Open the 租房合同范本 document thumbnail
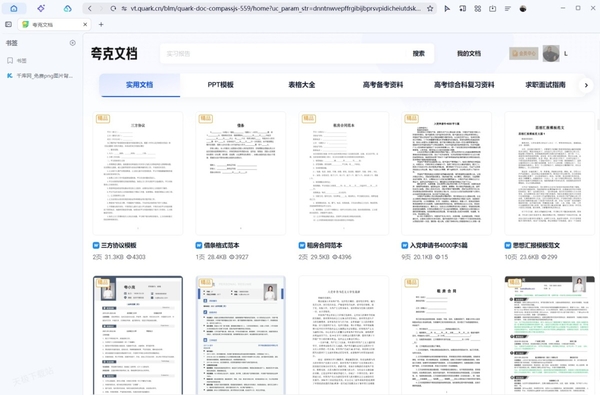The image size is (600, 395). 344,173
